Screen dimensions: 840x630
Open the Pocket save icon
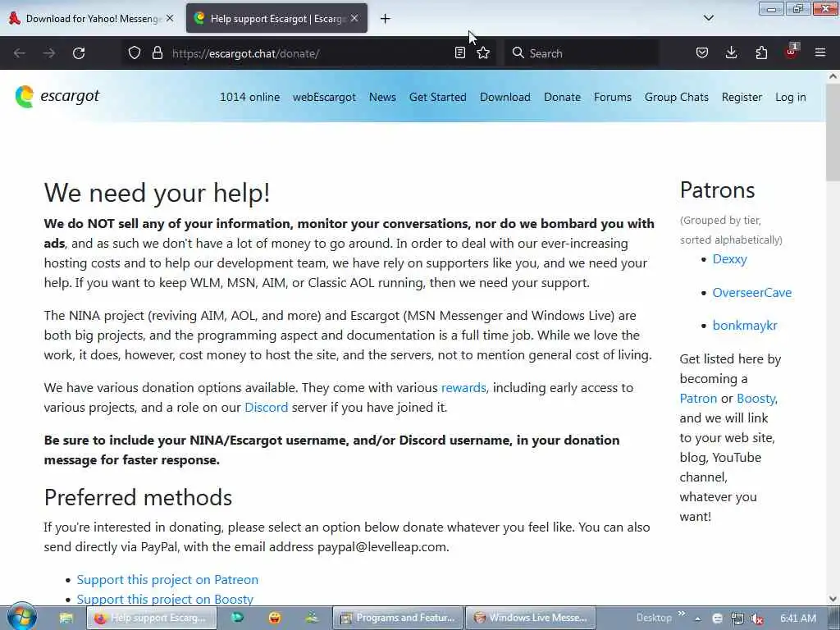pos(702,53)
